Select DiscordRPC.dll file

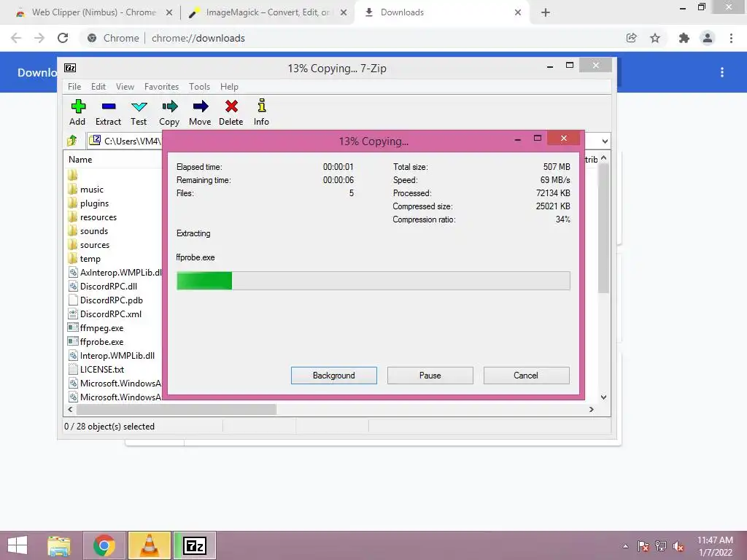[108, 286]
